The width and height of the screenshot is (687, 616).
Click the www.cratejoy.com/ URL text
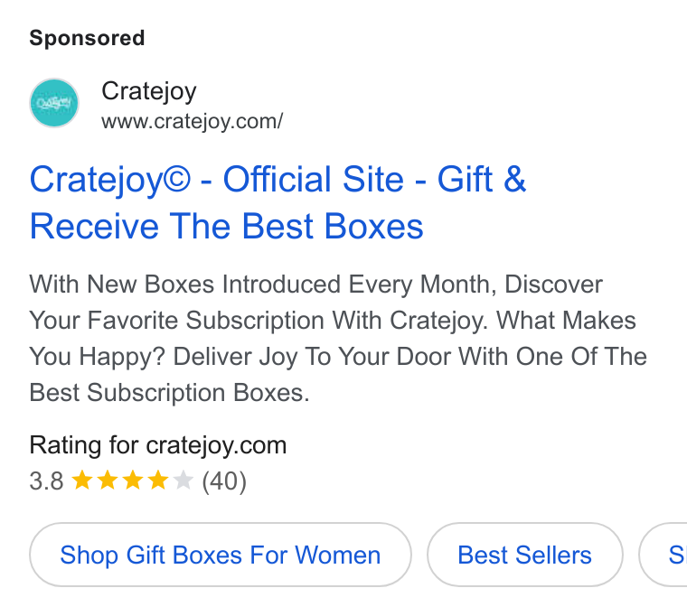click(x=193, y=121)
